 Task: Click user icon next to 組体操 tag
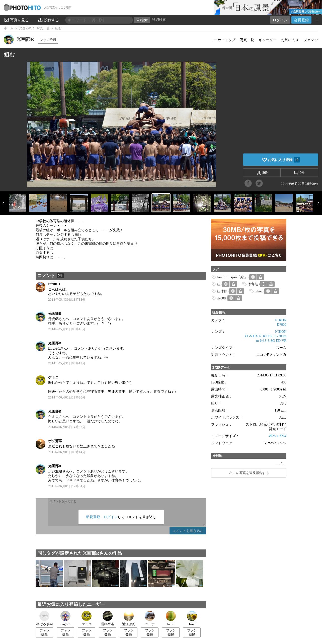(x=240, y=291)
